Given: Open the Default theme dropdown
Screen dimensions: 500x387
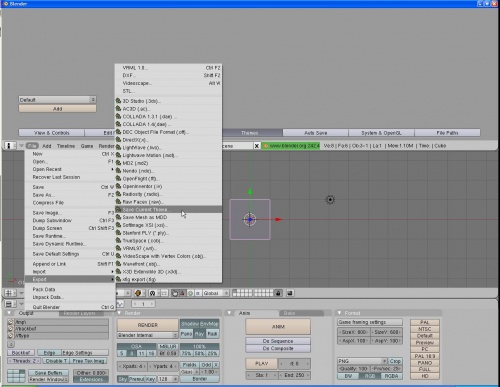Looking at the screenshot, I should point(57,100).
